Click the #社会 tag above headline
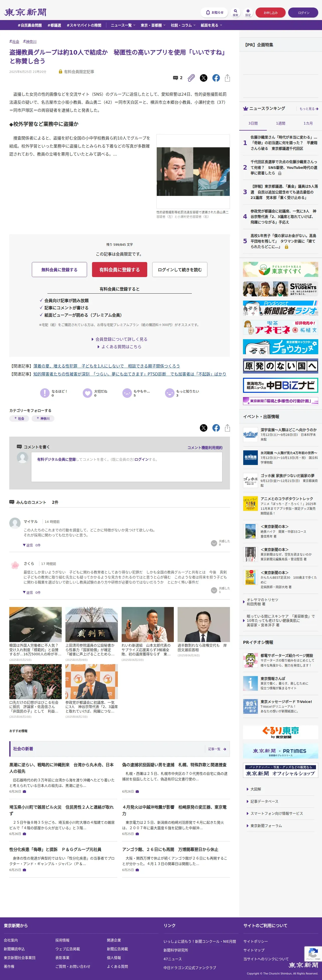The image size is (322, 980). coord(14,42)
